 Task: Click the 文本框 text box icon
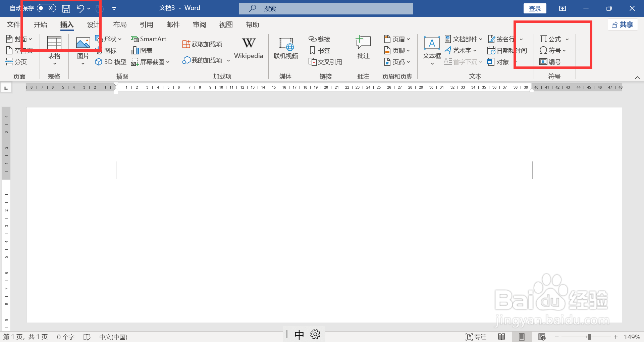[432, 43]
